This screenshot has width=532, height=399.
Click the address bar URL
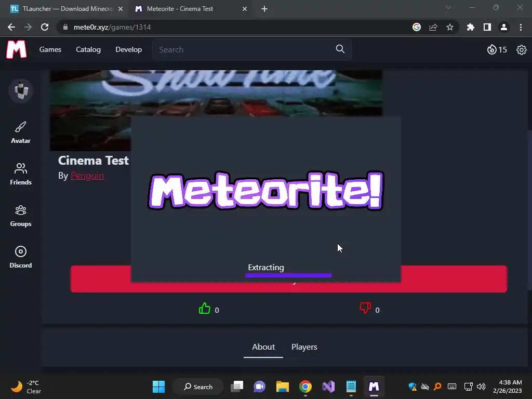(112, 27)
